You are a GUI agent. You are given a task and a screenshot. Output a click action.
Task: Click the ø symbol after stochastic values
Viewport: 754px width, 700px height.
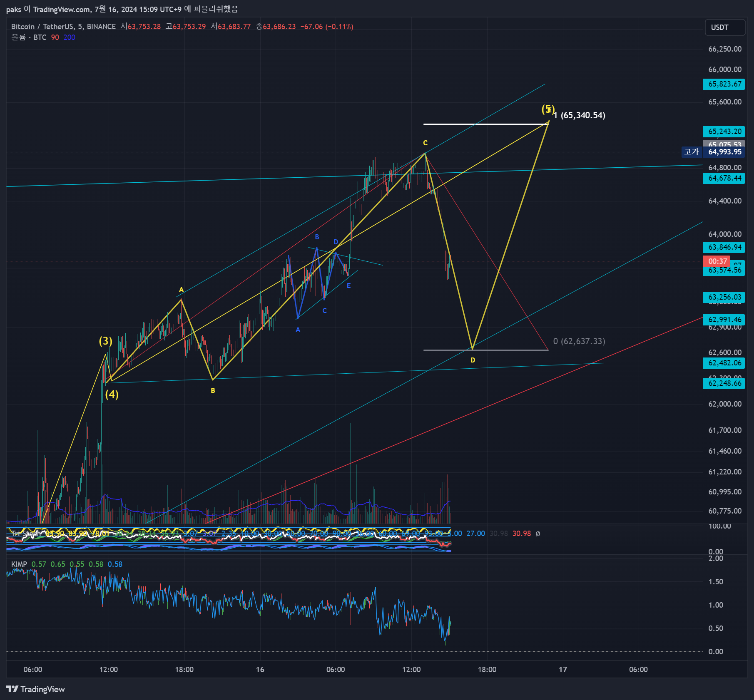(538, 534)
